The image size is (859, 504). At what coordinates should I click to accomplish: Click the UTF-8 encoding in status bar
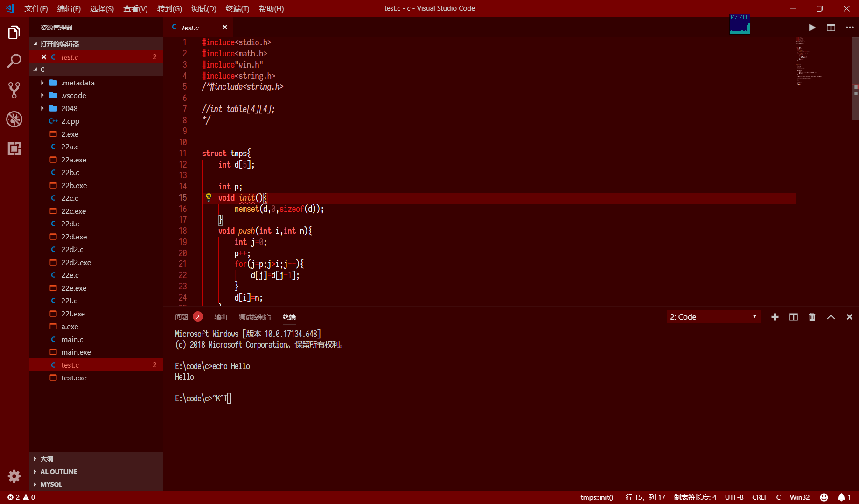[734, 497]
